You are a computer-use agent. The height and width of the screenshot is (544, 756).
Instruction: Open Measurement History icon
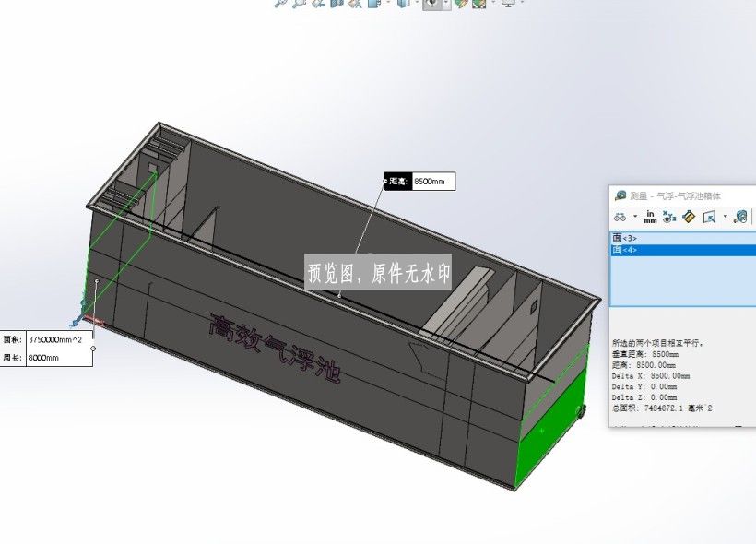coord(740,217)
